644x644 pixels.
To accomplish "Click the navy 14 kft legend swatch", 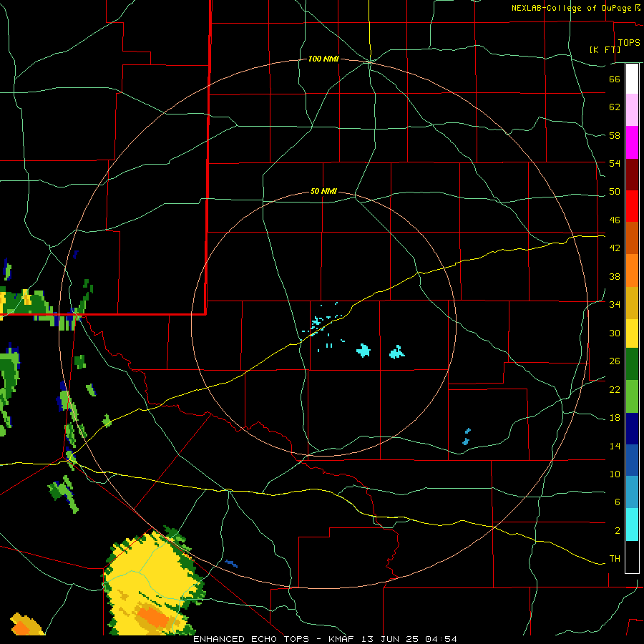I will point(632,429).
